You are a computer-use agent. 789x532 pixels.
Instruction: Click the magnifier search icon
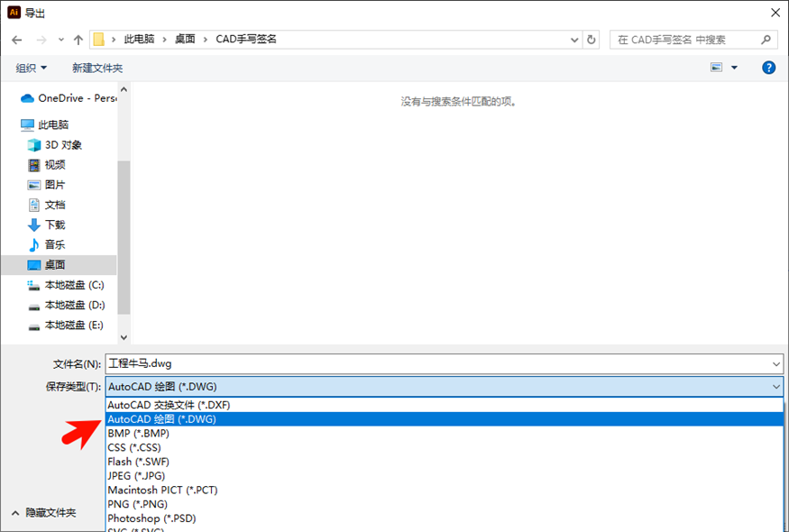766,40
